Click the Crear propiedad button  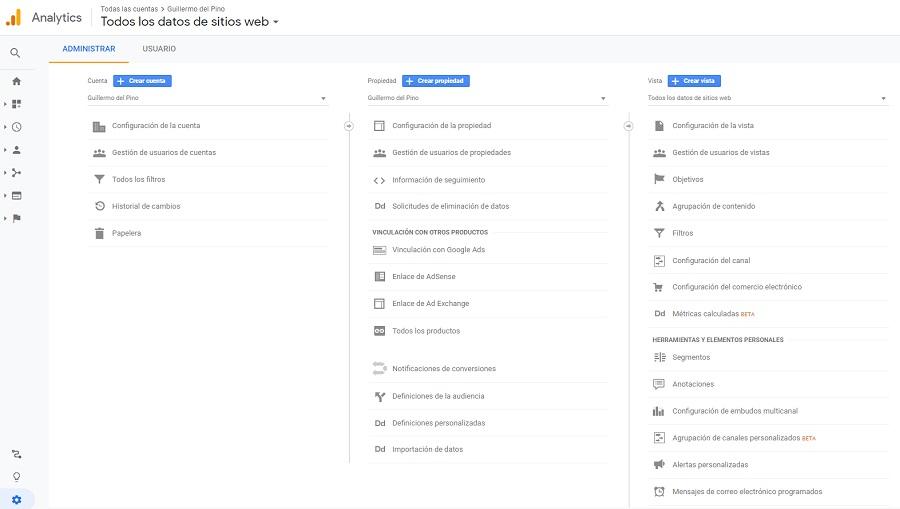point(436,81)
